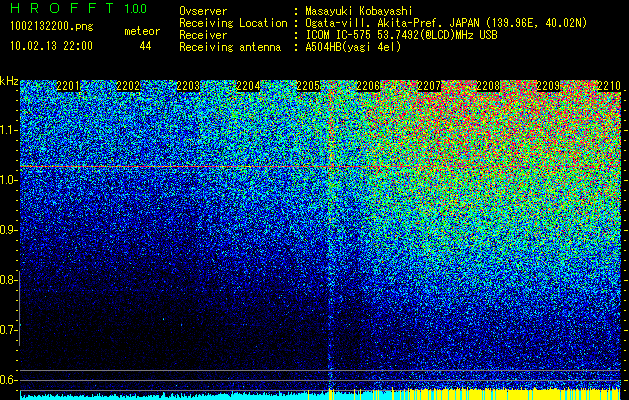
Task: Click the 2202 time marker
Action: pyautogui.click(x=128, y=86)
